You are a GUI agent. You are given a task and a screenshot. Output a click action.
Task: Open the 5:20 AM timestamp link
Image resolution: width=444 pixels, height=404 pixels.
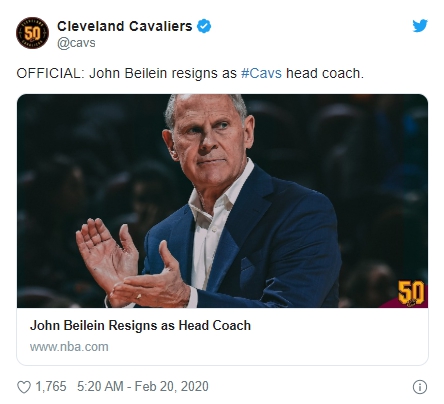coord(100,386)
